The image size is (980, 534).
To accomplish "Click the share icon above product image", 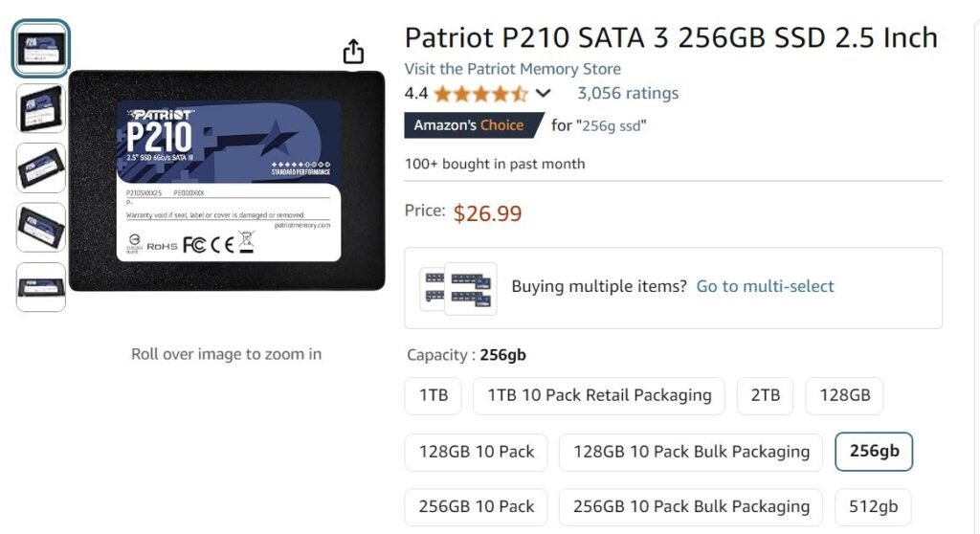I will (x=354, y=52).
